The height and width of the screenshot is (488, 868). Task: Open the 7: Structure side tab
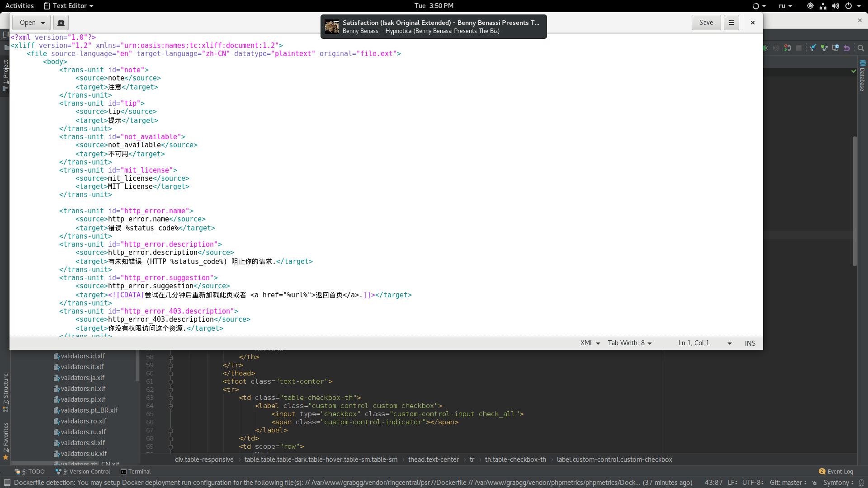coord(5,392)
